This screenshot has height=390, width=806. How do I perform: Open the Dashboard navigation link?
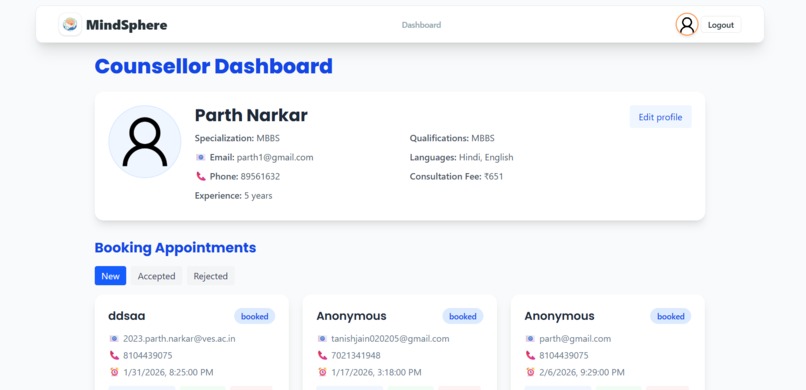[421, 25]
